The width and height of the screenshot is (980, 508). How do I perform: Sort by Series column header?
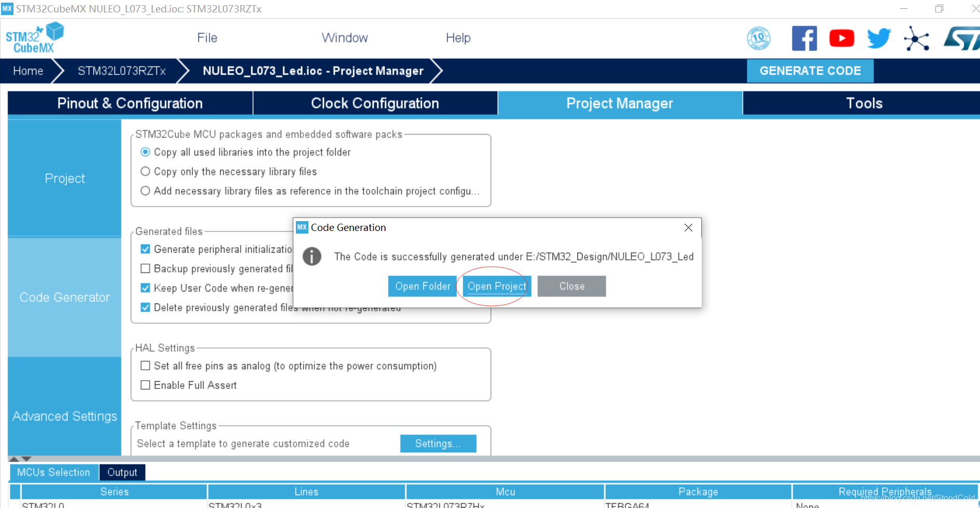pos(114,492)
